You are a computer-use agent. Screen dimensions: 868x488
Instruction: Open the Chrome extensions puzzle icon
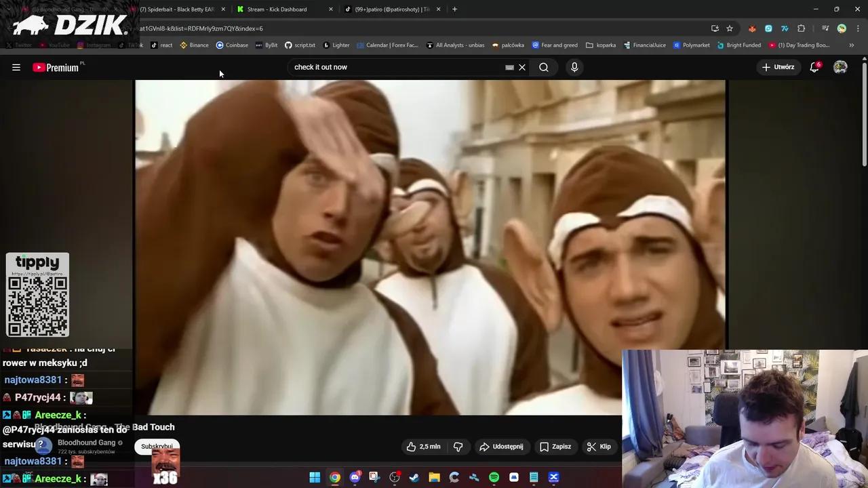click(801, 28)
